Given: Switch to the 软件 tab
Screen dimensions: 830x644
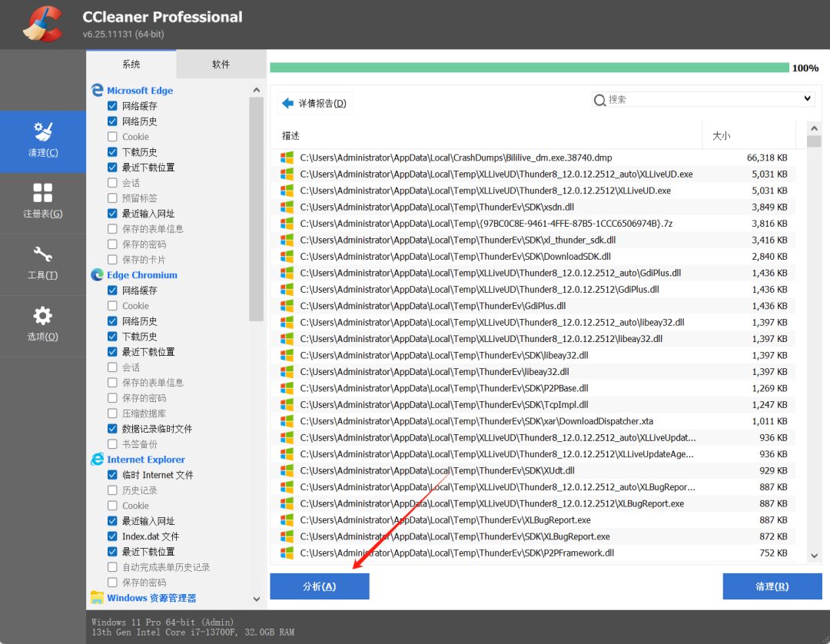Looking at the screenshot, I should click(221, 64).
